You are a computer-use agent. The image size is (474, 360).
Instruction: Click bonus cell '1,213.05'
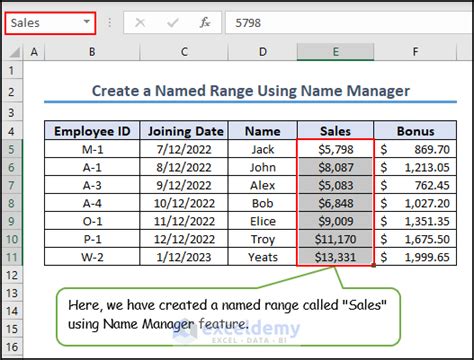pos(415,167)
